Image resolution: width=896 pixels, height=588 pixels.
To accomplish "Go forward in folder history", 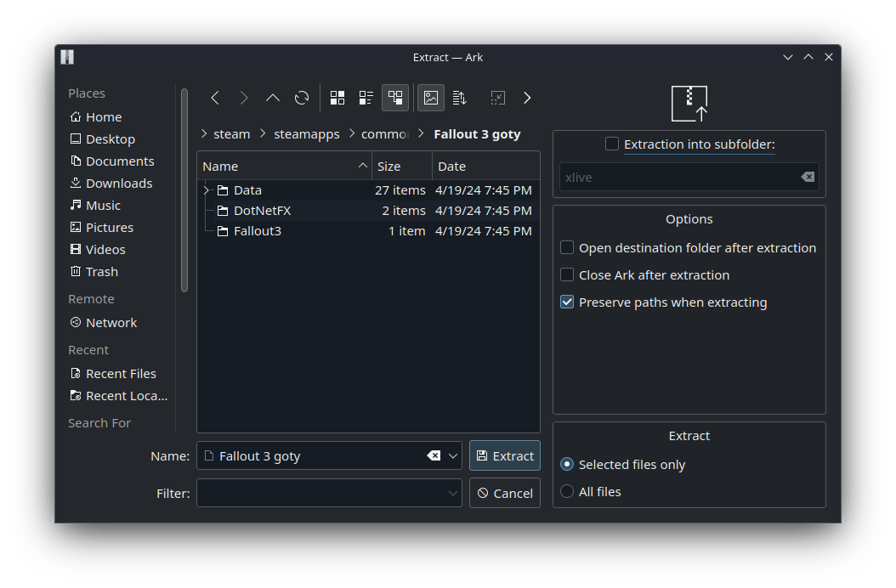I will tap(244, 98).
